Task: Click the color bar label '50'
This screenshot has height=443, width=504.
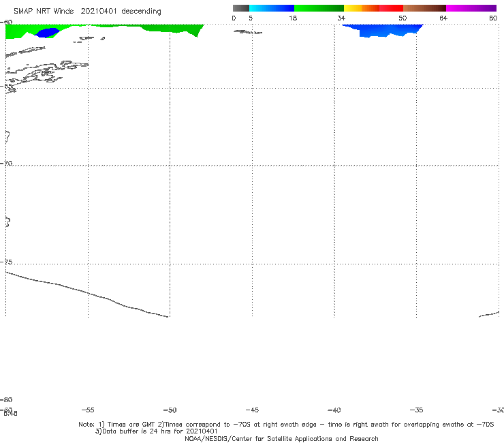Action: tap(403, 18)
